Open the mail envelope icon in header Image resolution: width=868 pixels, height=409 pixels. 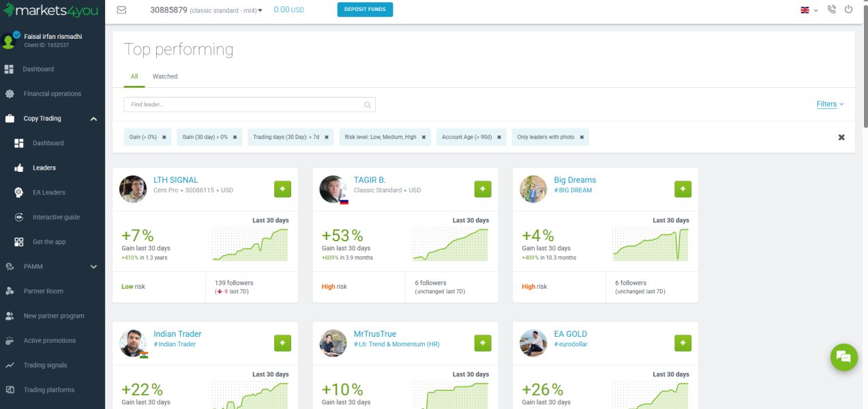point(121,10)
